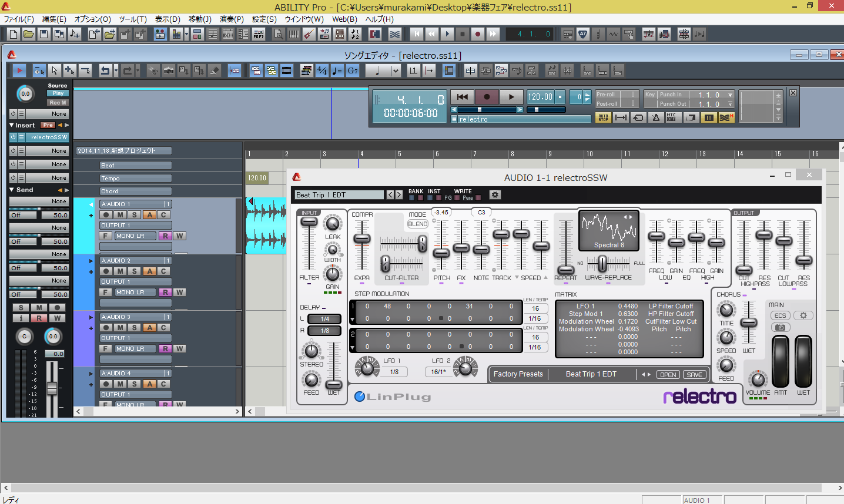Adjust the PITCH fader in relectro
Screen dimensions: 844x504
441,253
